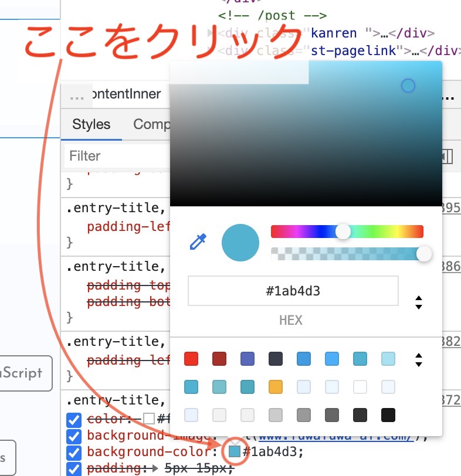Click the struck-through padding-bottom declaration

click(128, 302)
